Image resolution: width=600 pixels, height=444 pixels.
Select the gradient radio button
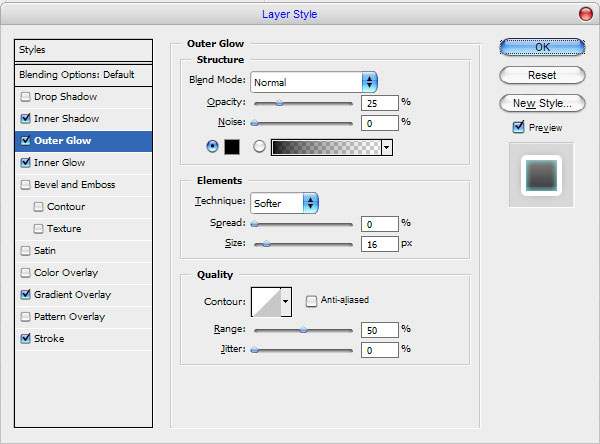point(259,147)
